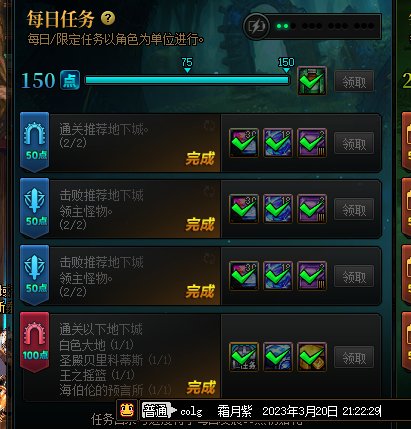Click the blue 点 badge next to 150
The width and height of the screenshot is (411, 429).
70,80
